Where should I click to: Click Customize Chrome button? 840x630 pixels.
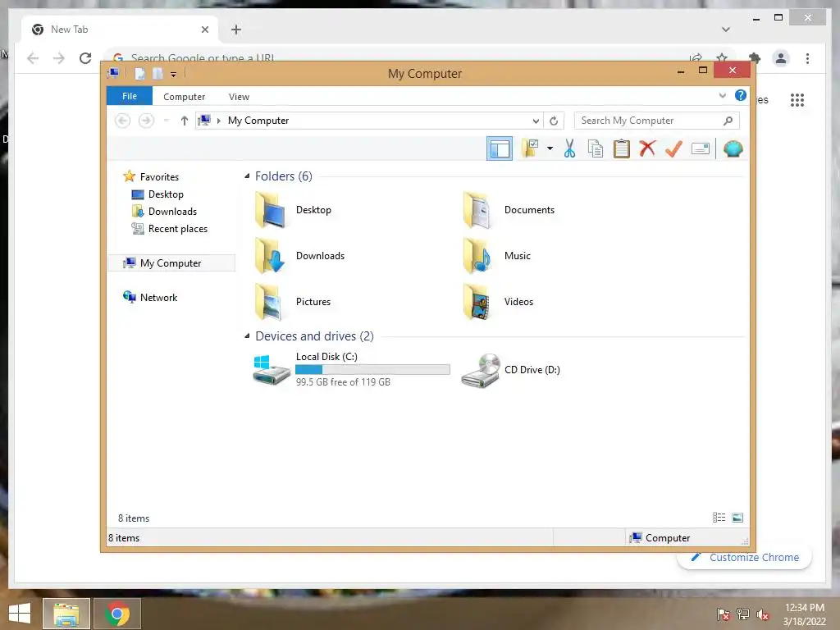click(x=745, y=557)
